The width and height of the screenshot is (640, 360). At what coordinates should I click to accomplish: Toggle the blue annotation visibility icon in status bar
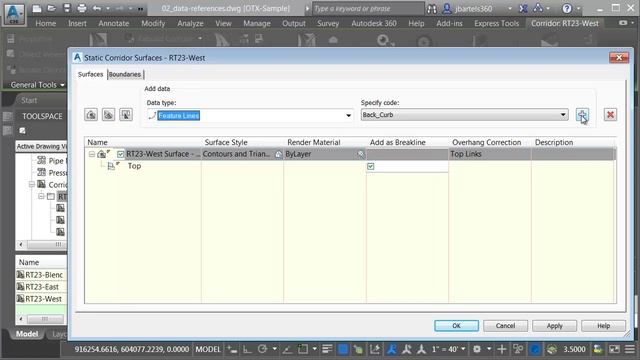pos(391,349)
